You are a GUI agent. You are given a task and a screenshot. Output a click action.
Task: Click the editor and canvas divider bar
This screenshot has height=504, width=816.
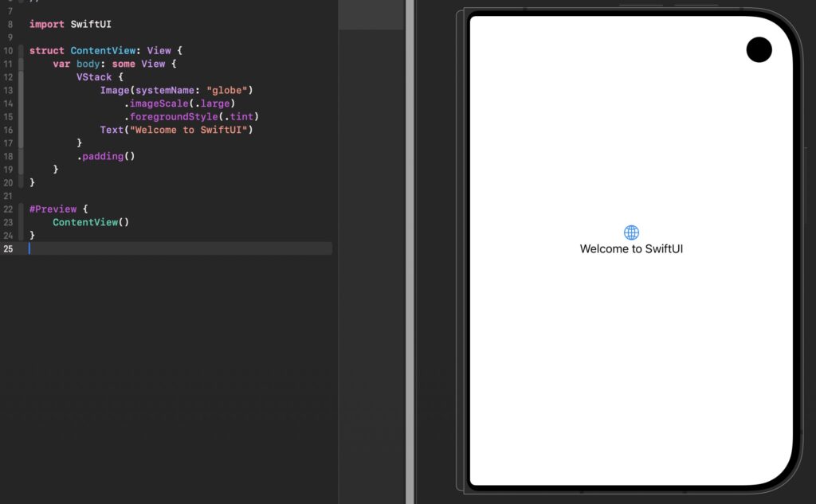coord(410,252)
